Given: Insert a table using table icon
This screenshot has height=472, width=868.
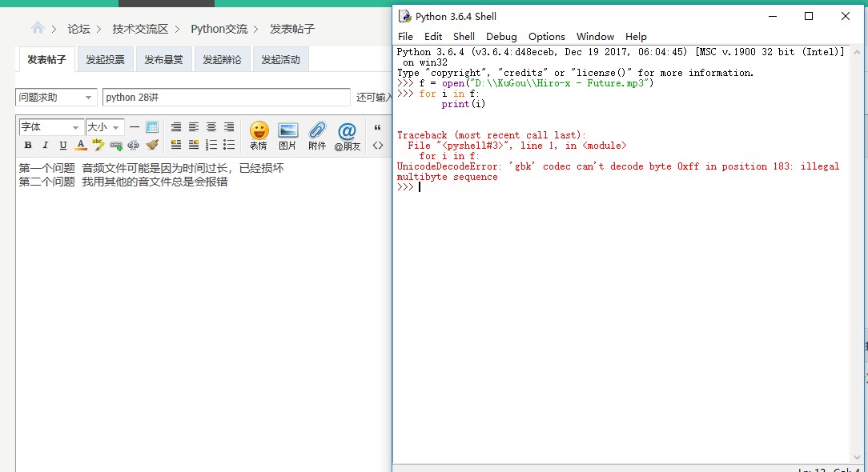Looking at the screenshot, I should [x=152, y=127].
